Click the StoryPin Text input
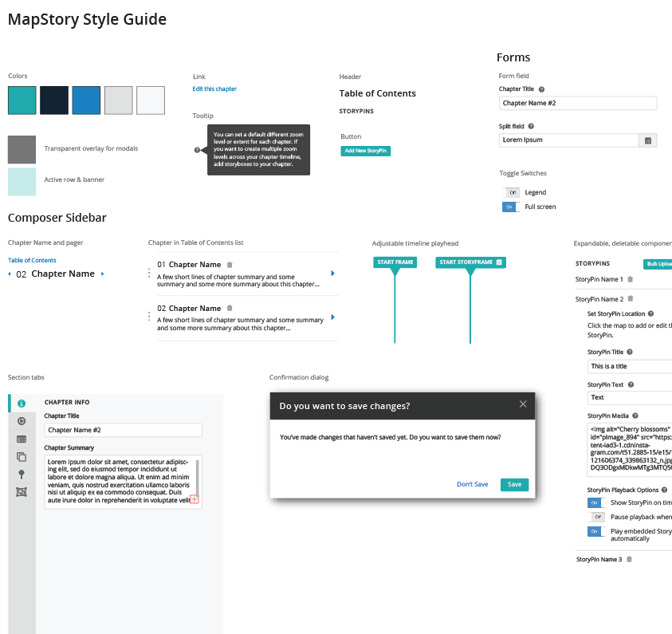 630,398
